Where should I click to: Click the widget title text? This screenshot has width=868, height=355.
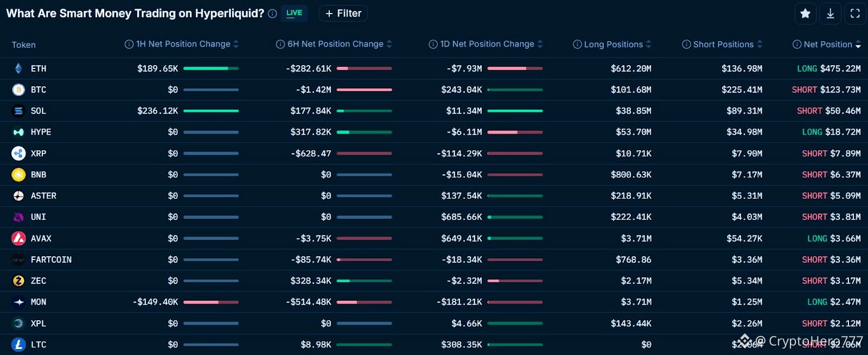[x=135, y=14]
